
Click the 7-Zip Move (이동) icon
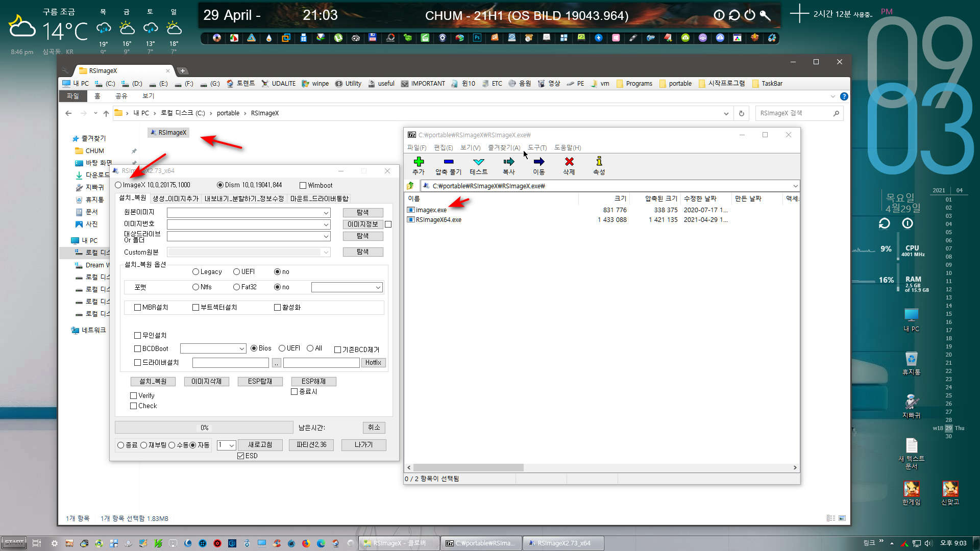[x=538, y=162]
